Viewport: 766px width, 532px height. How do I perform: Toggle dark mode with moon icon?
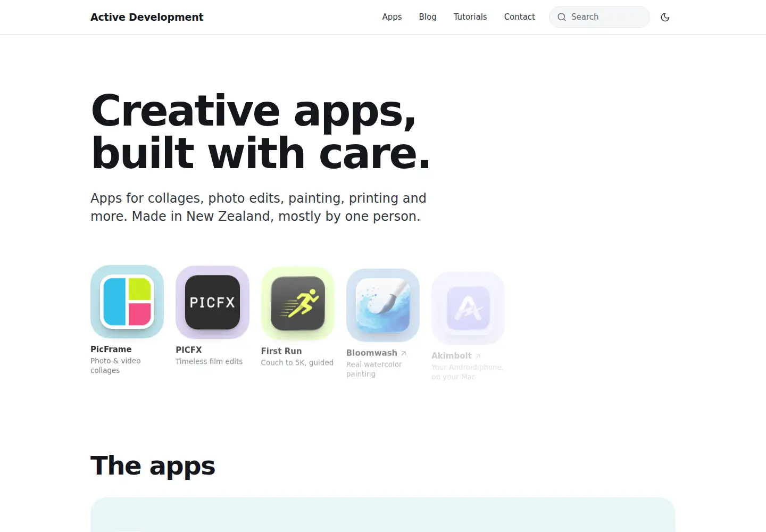pos(665,17)
